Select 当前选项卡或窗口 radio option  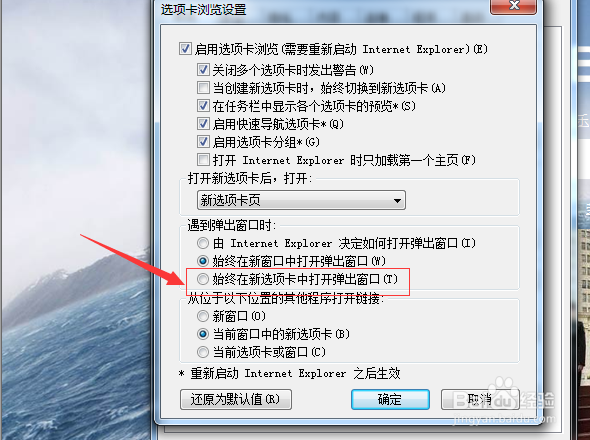[x=203, y=352]
